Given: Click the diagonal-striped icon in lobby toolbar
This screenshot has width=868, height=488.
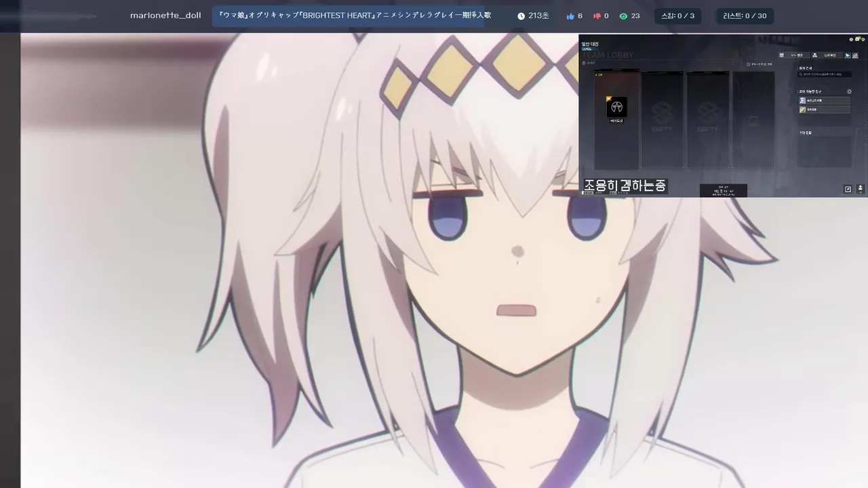Looking at the screenshot, I should click(855, 55).
